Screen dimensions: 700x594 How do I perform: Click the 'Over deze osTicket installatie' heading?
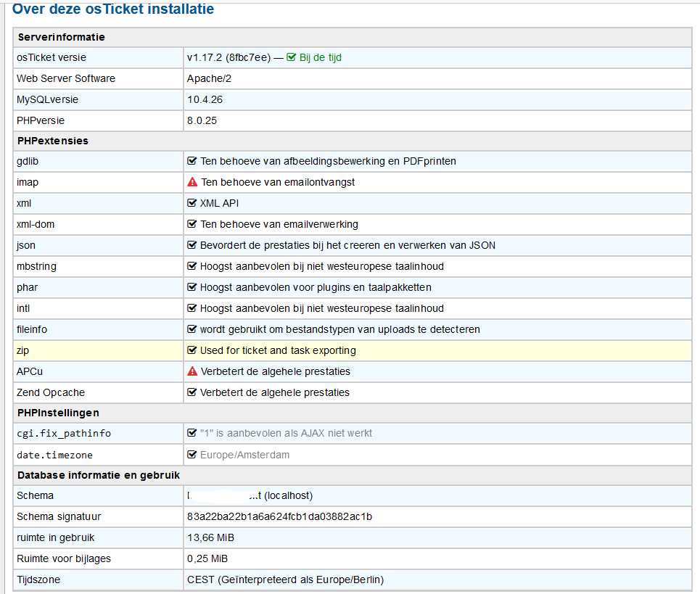[113, 9]
